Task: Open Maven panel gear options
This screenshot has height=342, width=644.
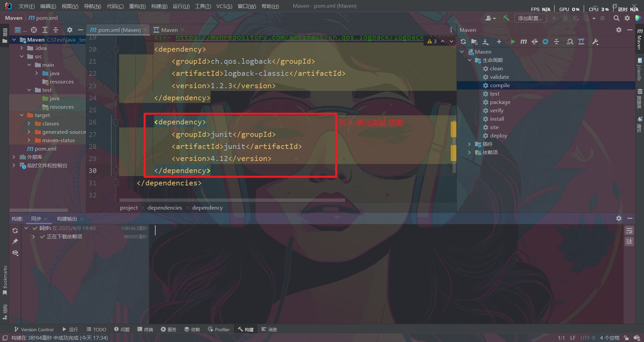Action: click(x=619, y=30)
